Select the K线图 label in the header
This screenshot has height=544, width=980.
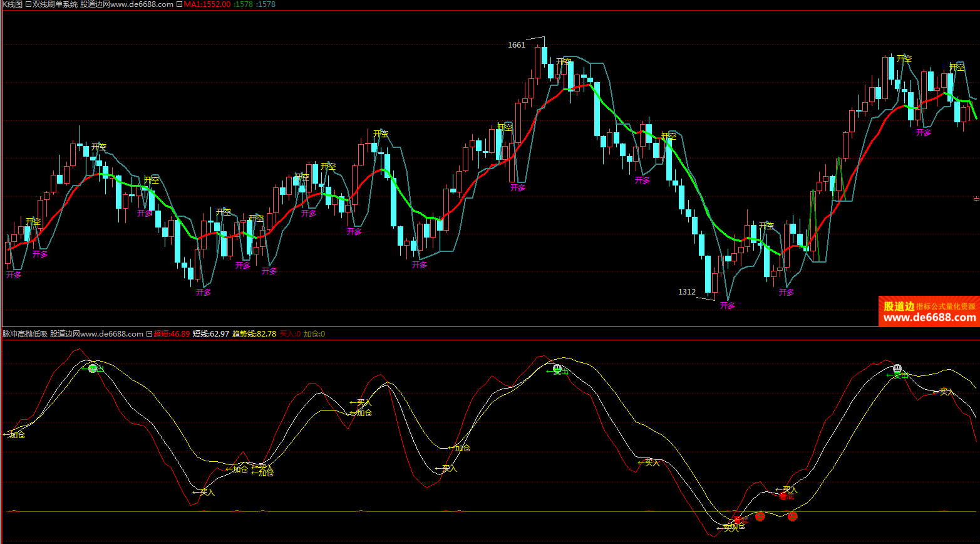tap(13, 4)
